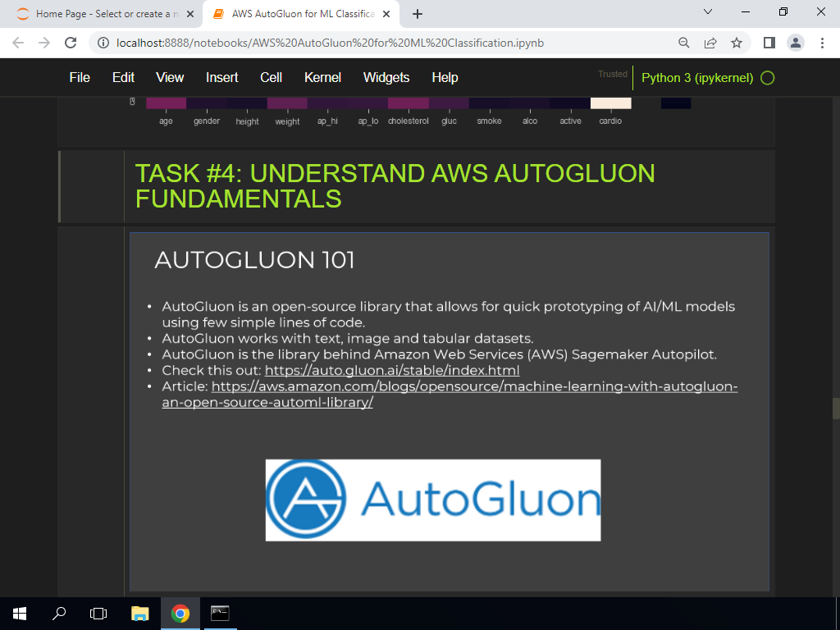
Task: Reload the notebook page
Action: pyautogui.click(x=71, y=43)
